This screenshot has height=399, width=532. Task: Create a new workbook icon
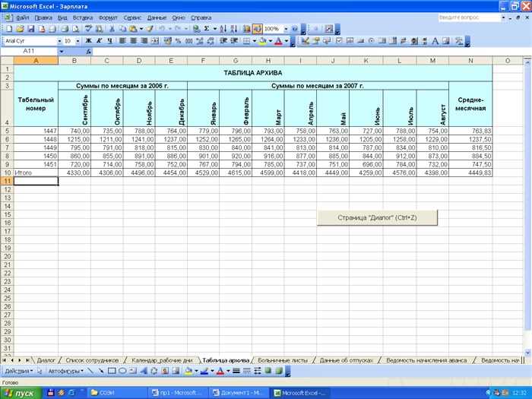9,29
